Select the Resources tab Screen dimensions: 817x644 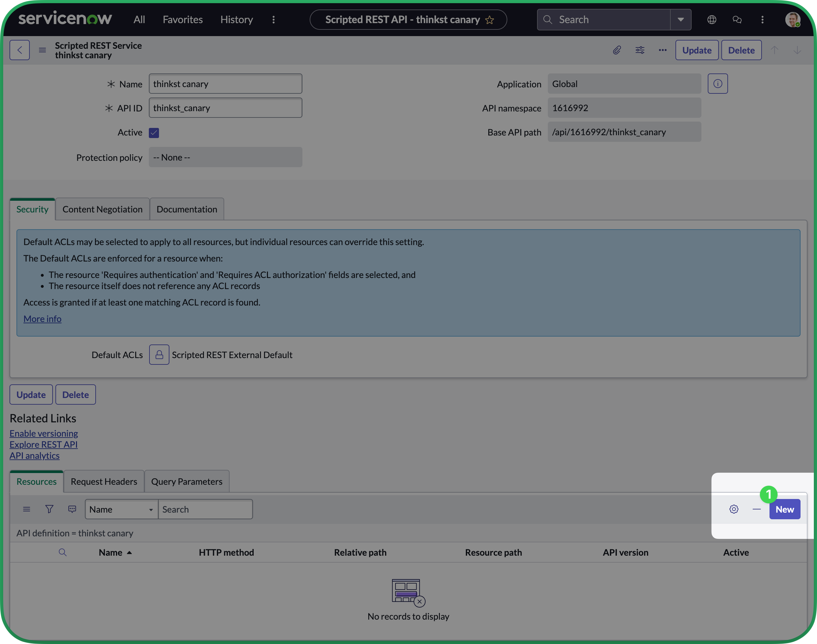(x=36, y=482)
